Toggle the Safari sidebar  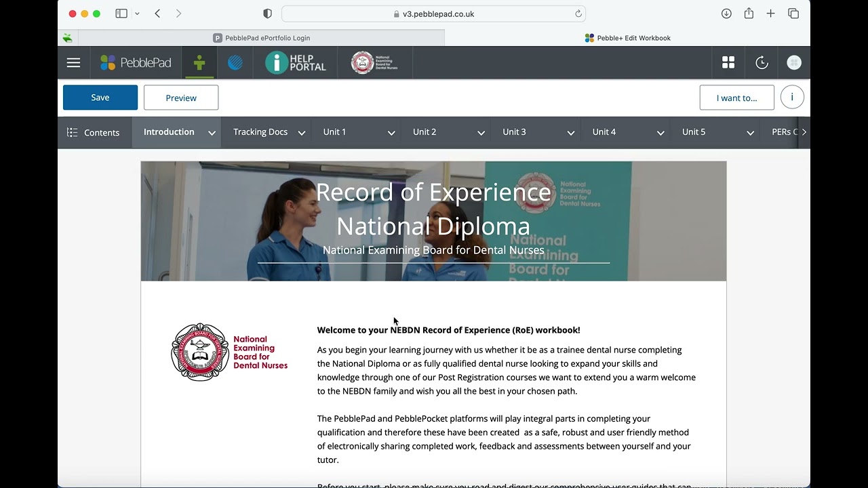(121, 14)
